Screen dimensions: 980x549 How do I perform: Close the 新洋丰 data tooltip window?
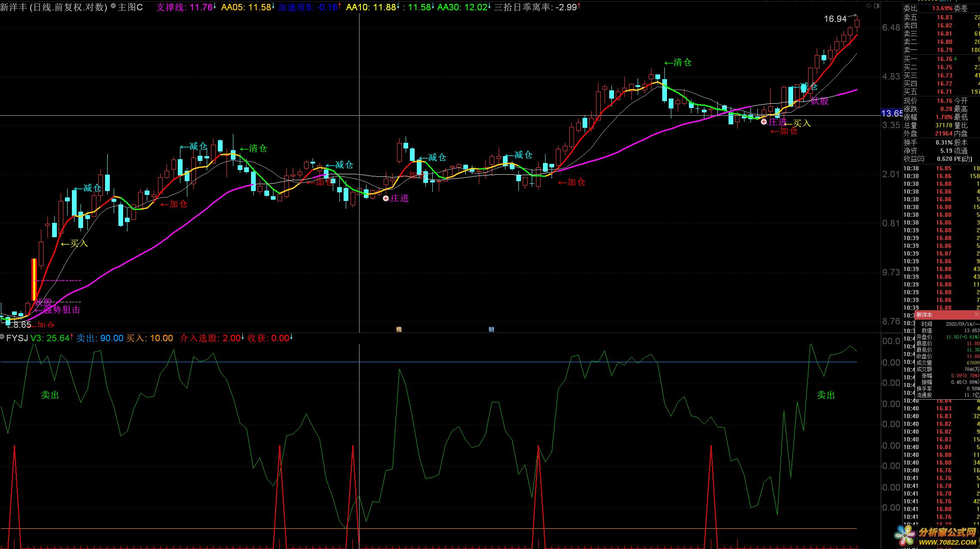pos(976,315)
